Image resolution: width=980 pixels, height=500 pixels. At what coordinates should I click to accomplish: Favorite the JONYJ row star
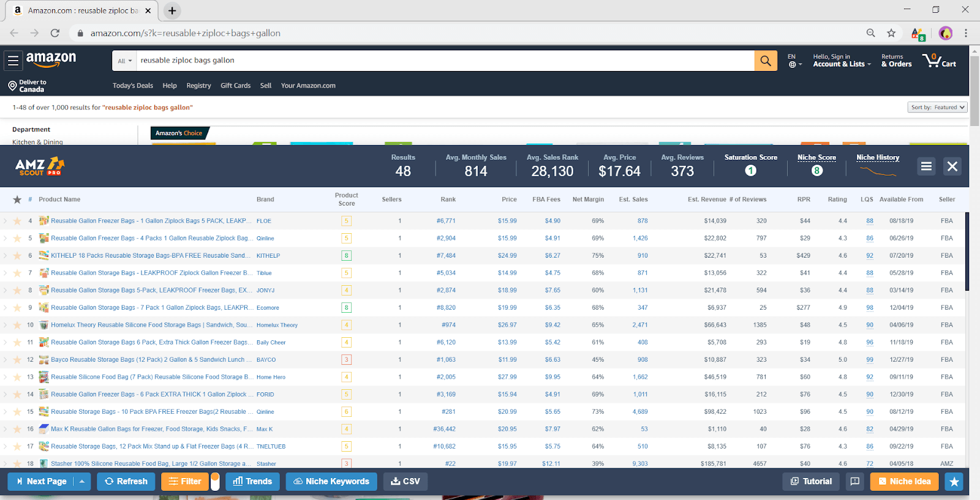coord(17,290)
